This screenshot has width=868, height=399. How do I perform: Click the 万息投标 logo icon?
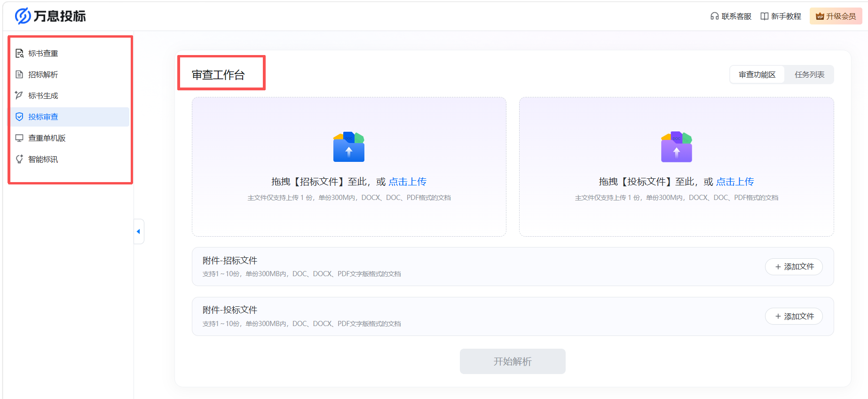pos(23,16)
